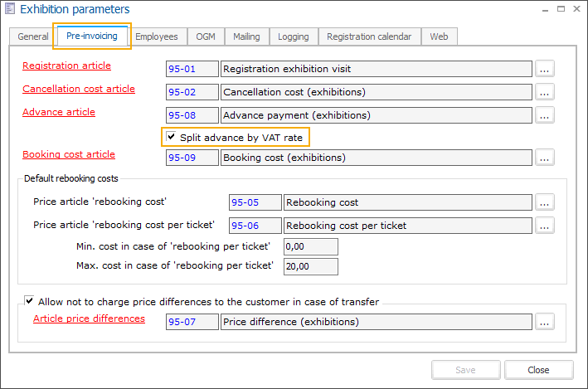Open the Employees tab

157,36
